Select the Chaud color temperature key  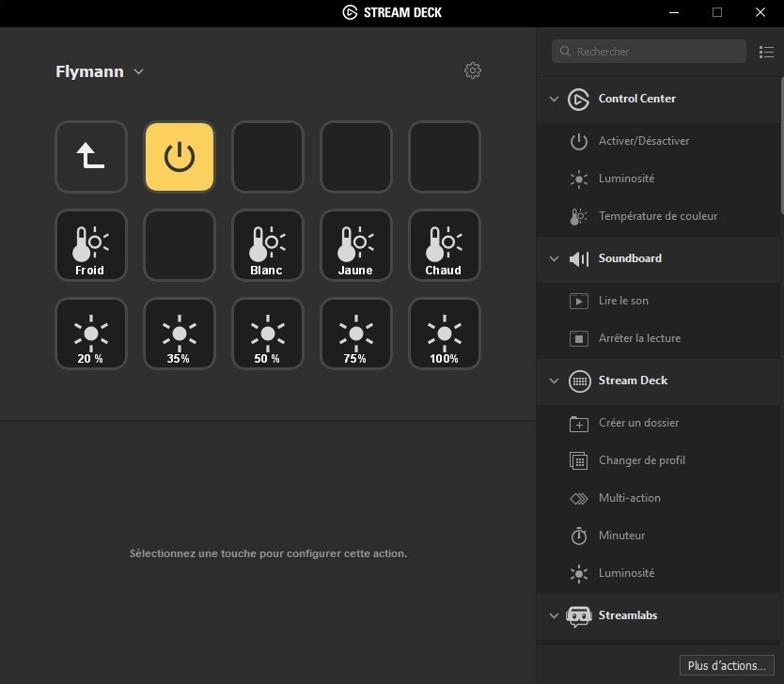[445, 245]
